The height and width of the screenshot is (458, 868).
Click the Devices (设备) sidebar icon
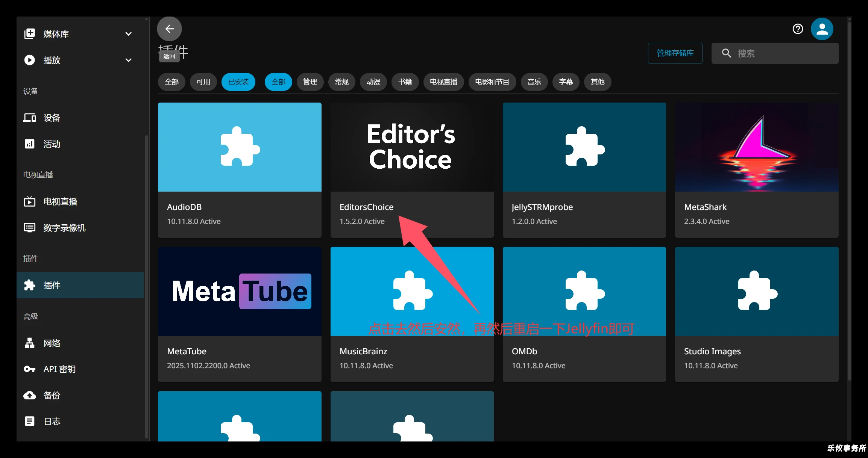point(30,118)
